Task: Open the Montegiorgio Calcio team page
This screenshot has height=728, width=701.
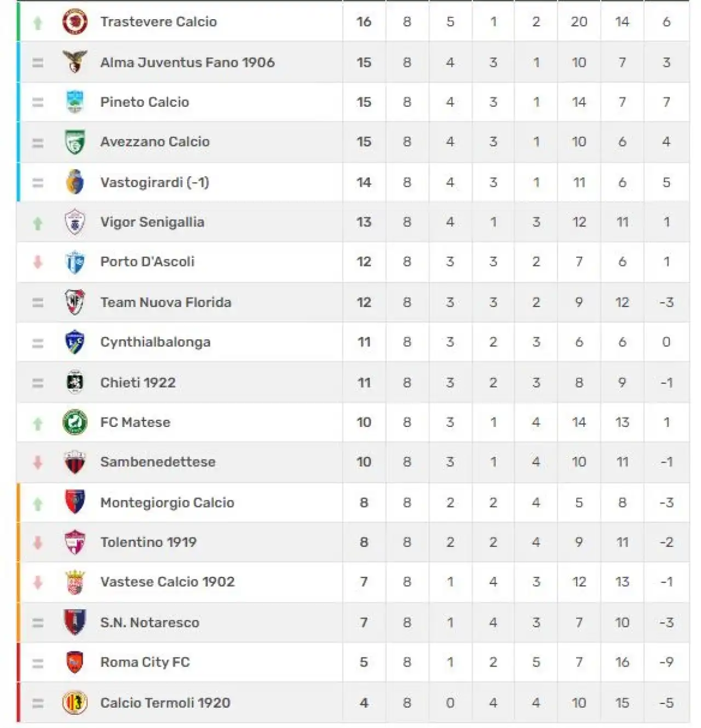Action: pos(167,502)
